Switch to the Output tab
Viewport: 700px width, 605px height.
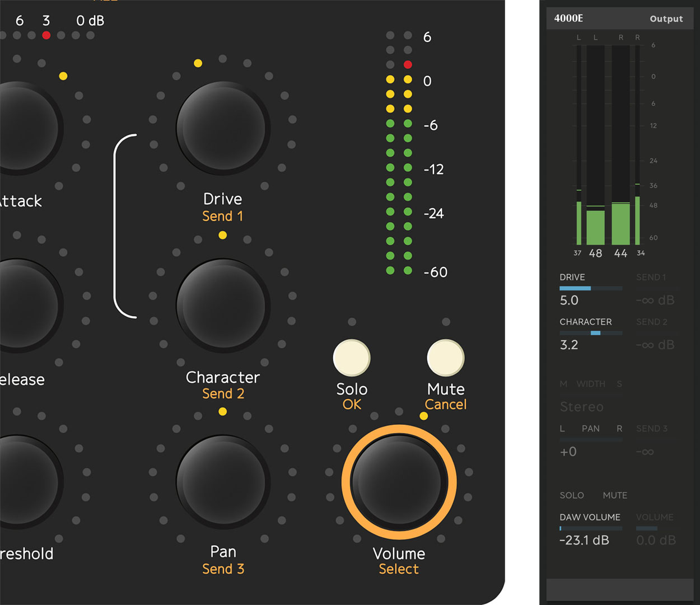tap(666, 18)
